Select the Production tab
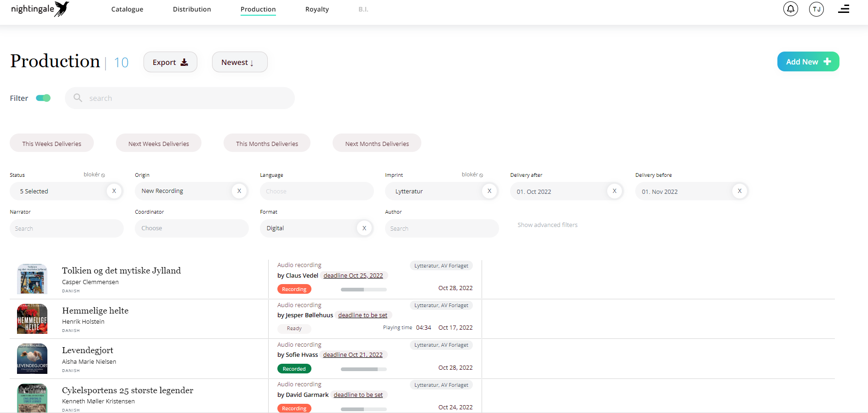868x413 pixels. [x=258, y=9]
